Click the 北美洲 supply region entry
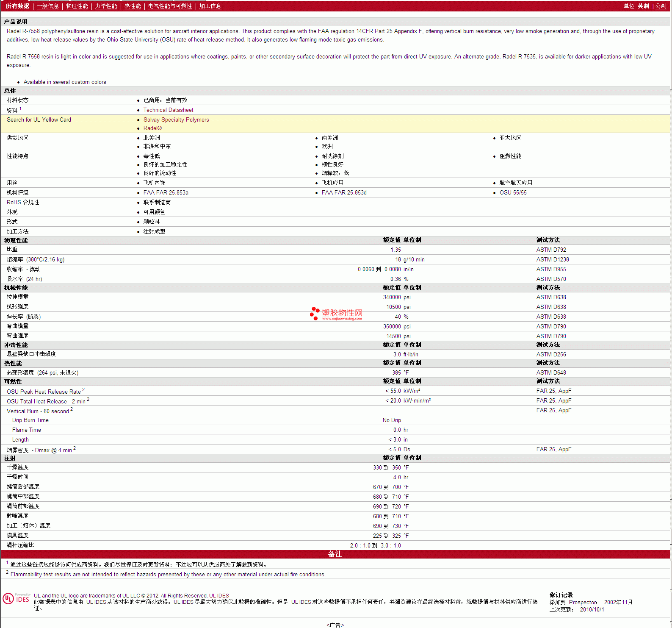This screenshot has height=628, width=672. [x=152, y=138]
